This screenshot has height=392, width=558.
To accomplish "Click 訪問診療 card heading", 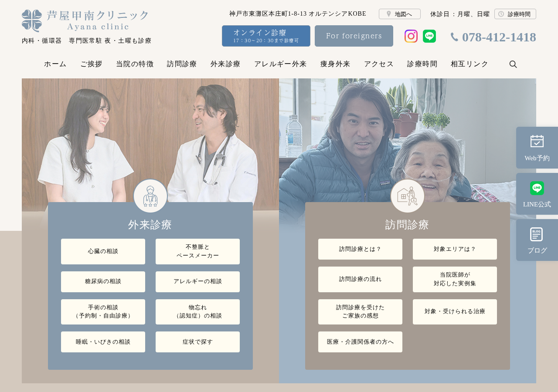I will click(407, 225).
